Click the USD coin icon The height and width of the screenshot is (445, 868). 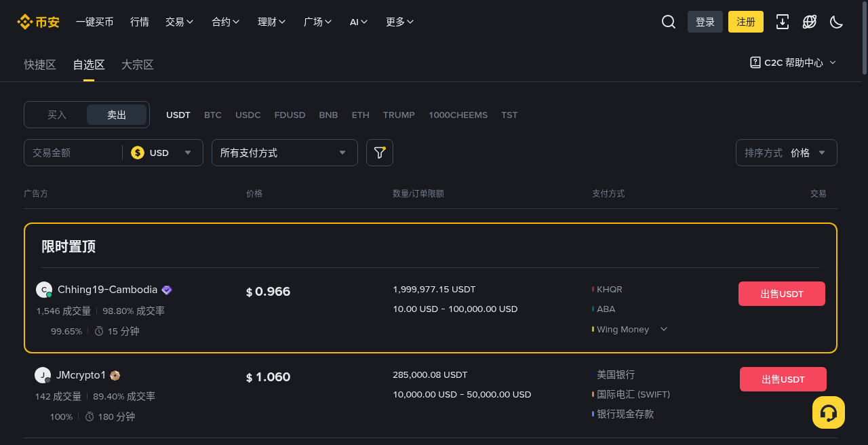[138, 153]
